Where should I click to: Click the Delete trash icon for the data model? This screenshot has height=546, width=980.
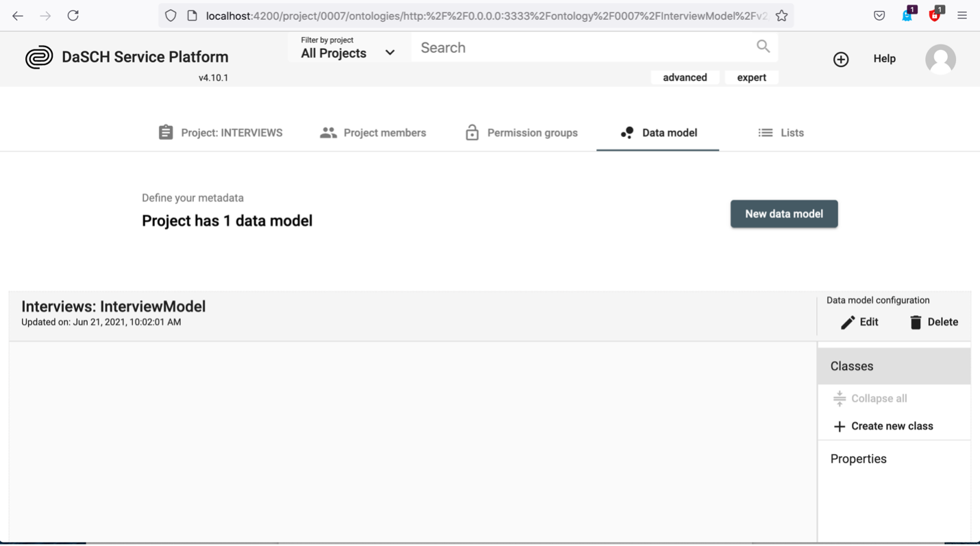point(916,322)
